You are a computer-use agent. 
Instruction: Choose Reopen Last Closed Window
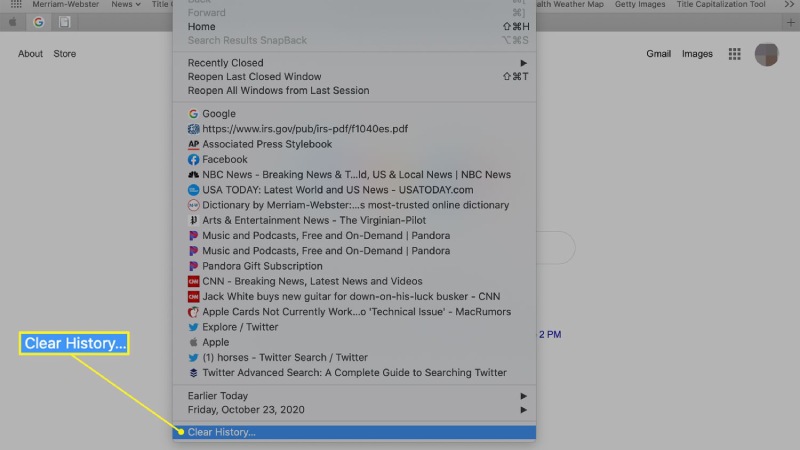(x=354, y=77)
